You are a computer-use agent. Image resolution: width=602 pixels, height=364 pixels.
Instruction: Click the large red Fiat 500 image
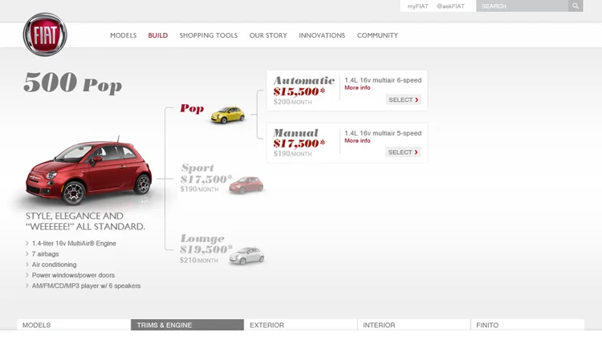tap(89, 172)
